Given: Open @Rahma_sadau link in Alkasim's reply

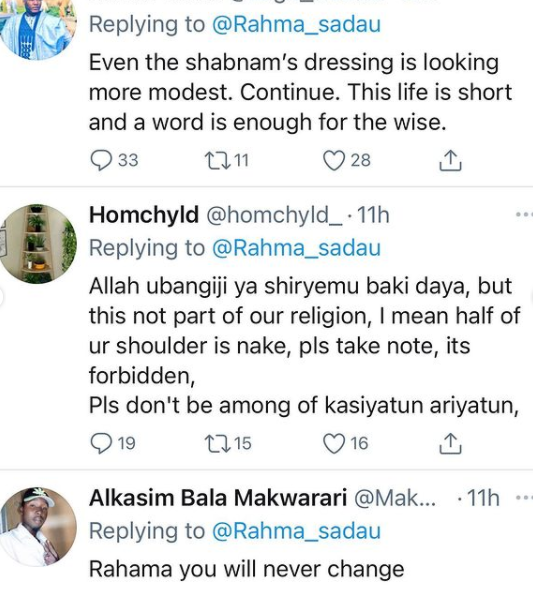Looking at the screenshot, I should tap(296, 532).
